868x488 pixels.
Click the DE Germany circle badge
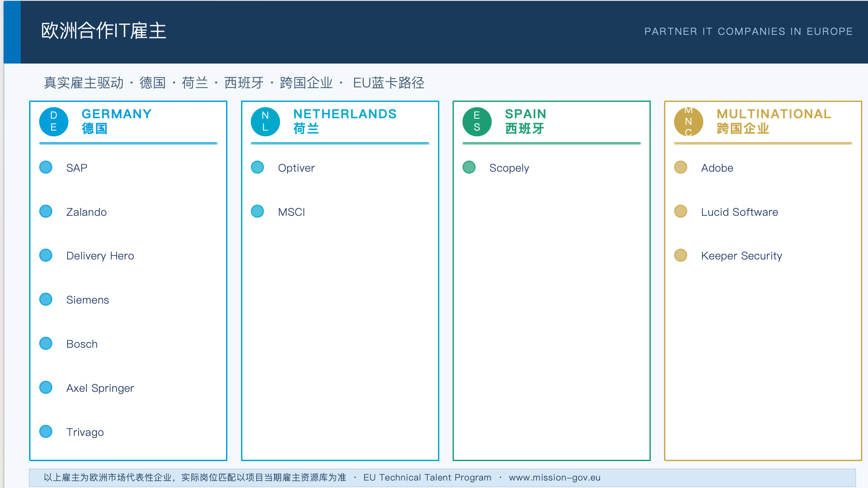click(54, 122)
